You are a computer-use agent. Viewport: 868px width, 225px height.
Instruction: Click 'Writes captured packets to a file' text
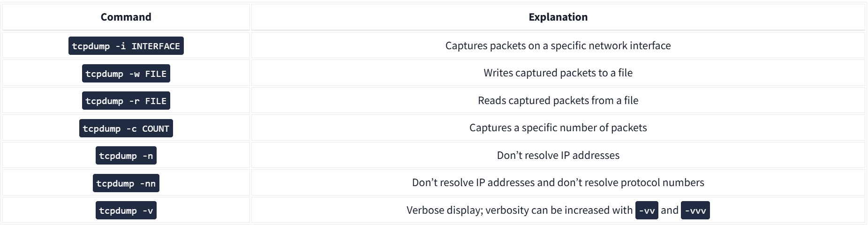pyautogui.click(x=558, y=73)
